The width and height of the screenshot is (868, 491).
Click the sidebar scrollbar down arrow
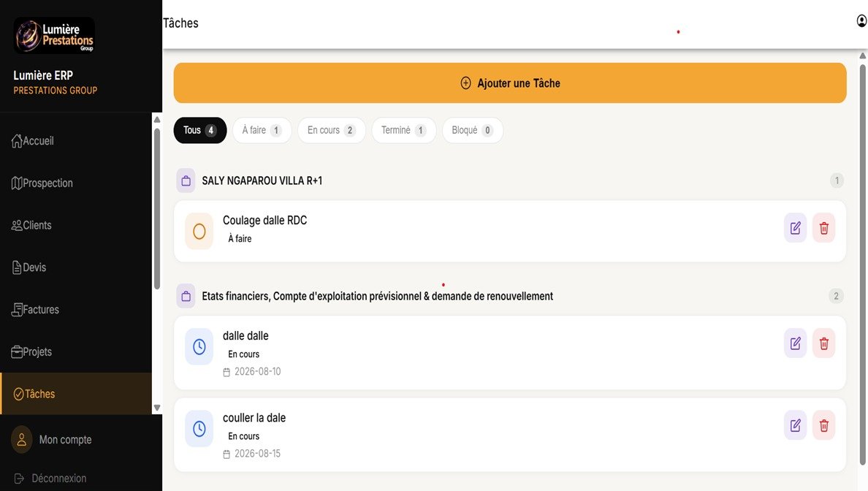point(157,408)
